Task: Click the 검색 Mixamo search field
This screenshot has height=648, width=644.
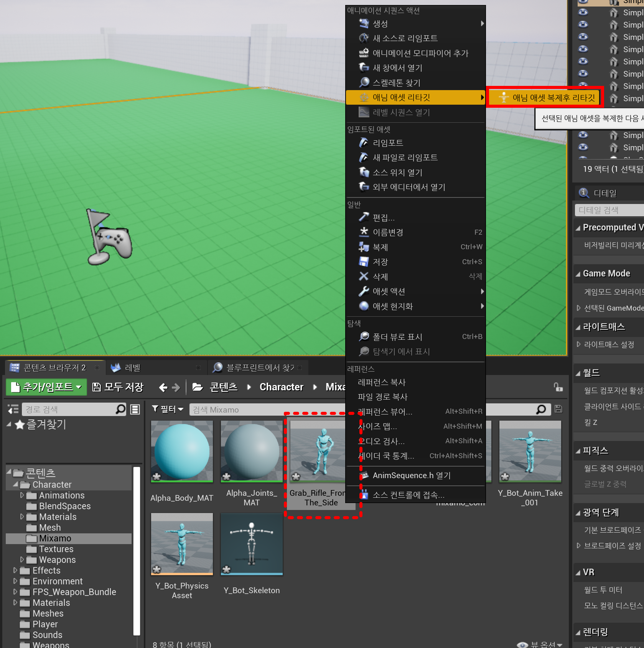Action: tap(268, 410)
